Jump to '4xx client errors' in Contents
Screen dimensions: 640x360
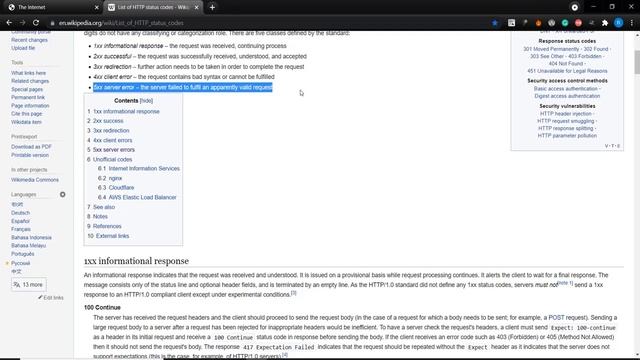(113, 140)
